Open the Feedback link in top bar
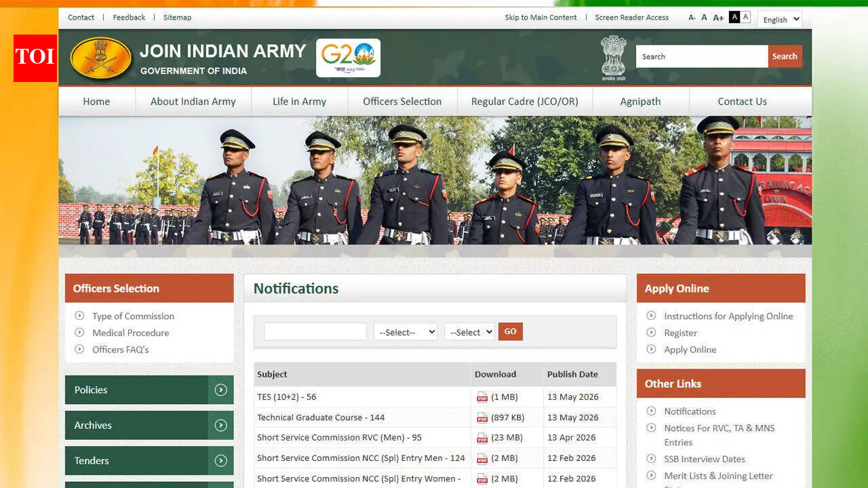Viewport: 868px width, 488px height. [x=129, y=18]
